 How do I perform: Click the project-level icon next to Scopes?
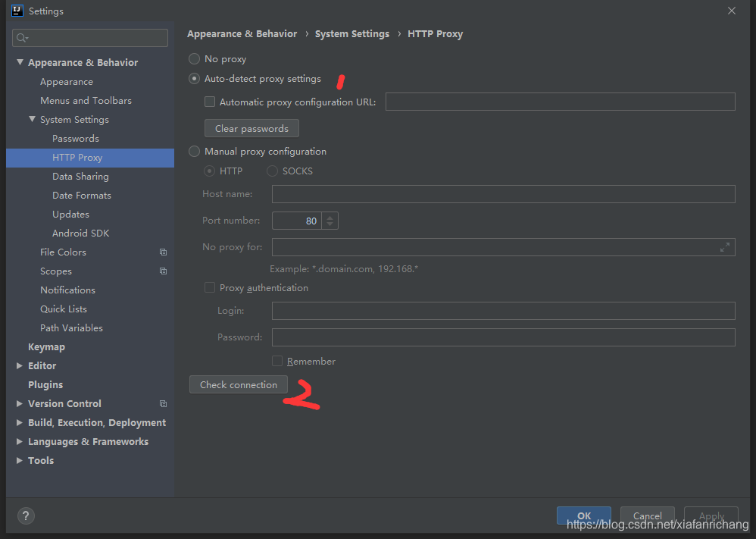pyautogui.click(x=163, y=271)
